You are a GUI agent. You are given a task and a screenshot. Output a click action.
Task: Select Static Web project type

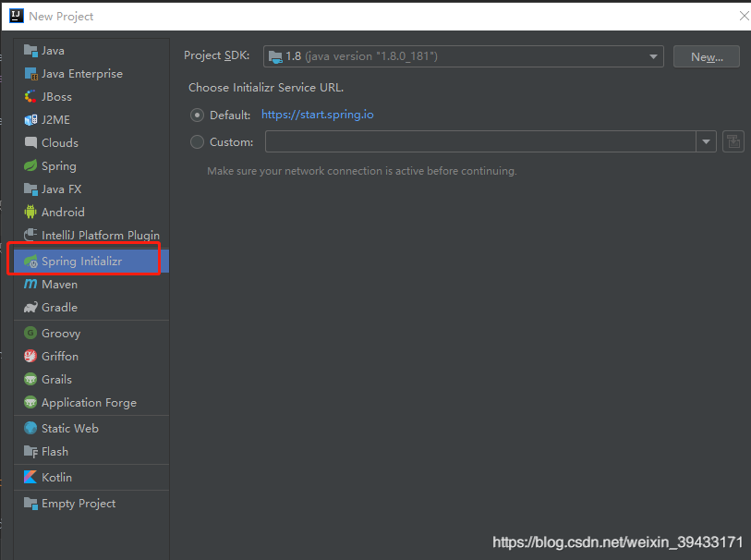coord(91,428)
